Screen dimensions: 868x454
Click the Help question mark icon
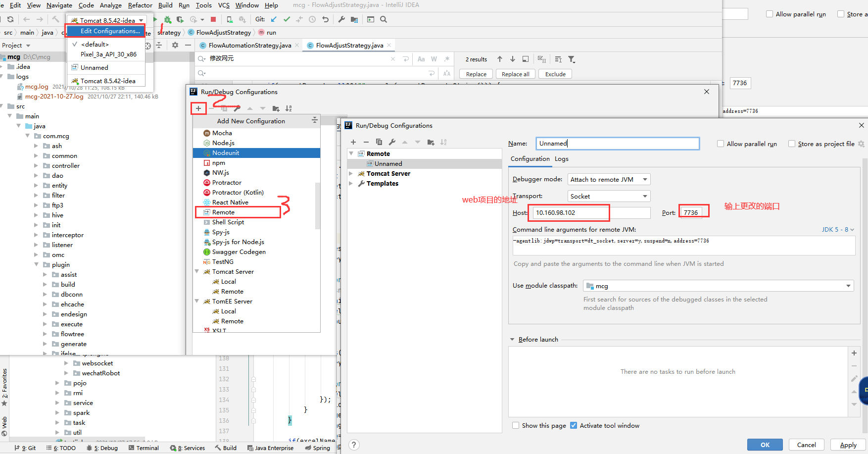354,445
